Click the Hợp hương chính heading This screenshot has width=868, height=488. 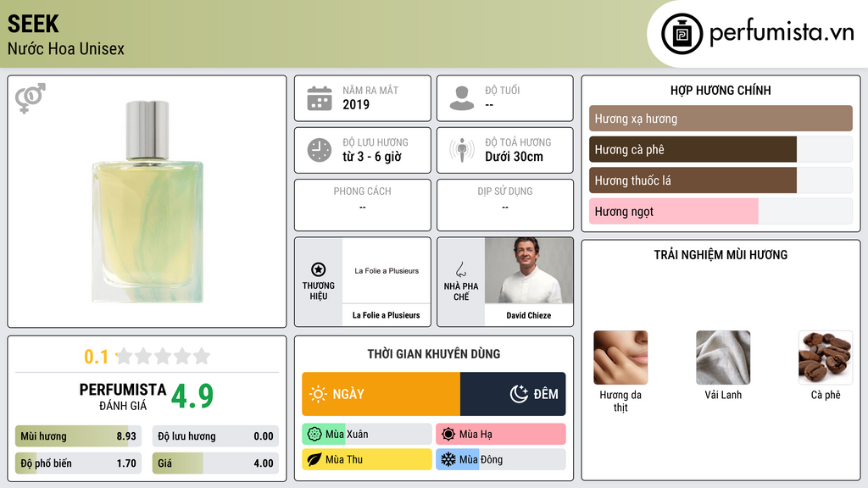[x=721, y=90]
